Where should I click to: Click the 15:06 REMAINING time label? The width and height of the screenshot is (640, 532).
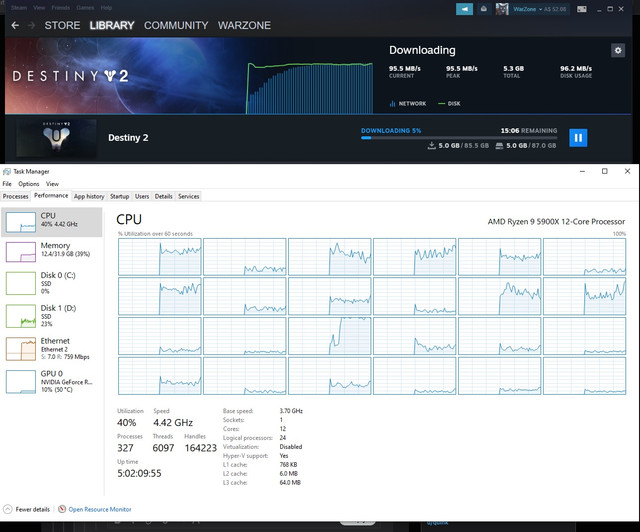tap(529, 131)
